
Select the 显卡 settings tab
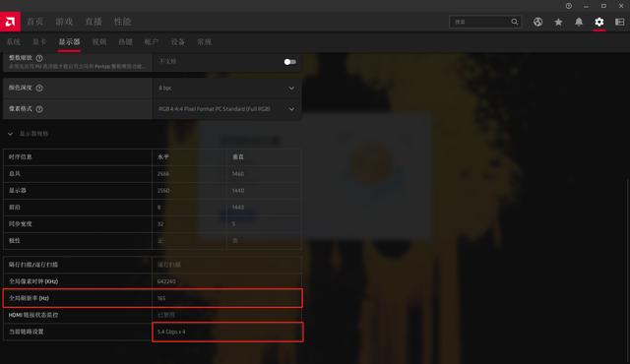tap(39, 41)
